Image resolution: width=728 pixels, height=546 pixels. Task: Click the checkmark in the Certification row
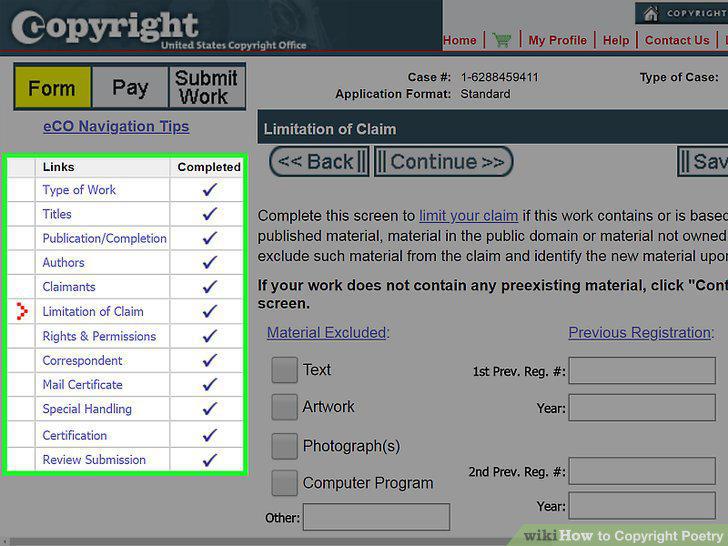[x=209, y=435]
